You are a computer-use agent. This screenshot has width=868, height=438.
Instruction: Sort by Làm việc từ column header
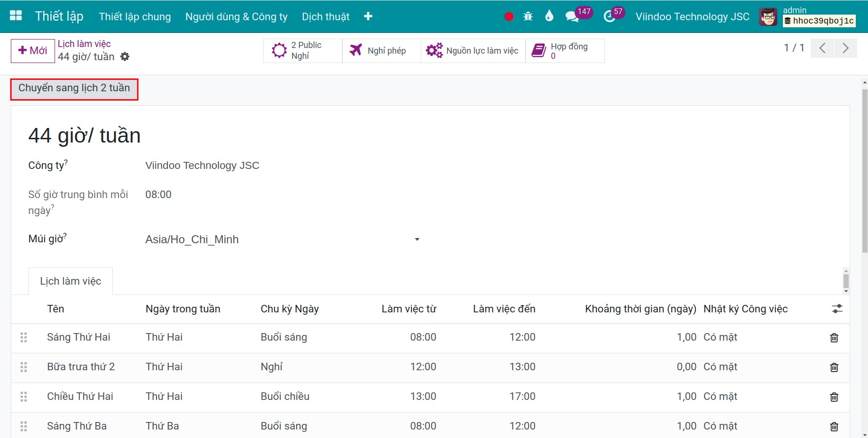click(409, 309)
